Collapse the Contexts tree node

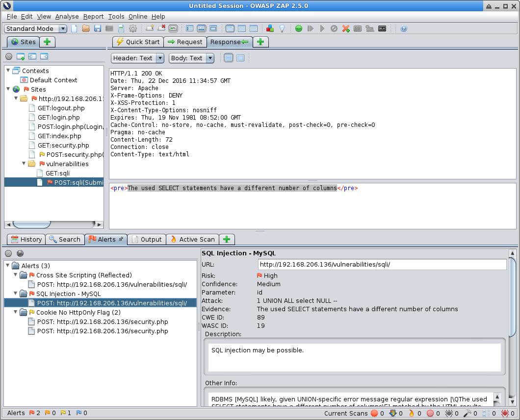8,70
